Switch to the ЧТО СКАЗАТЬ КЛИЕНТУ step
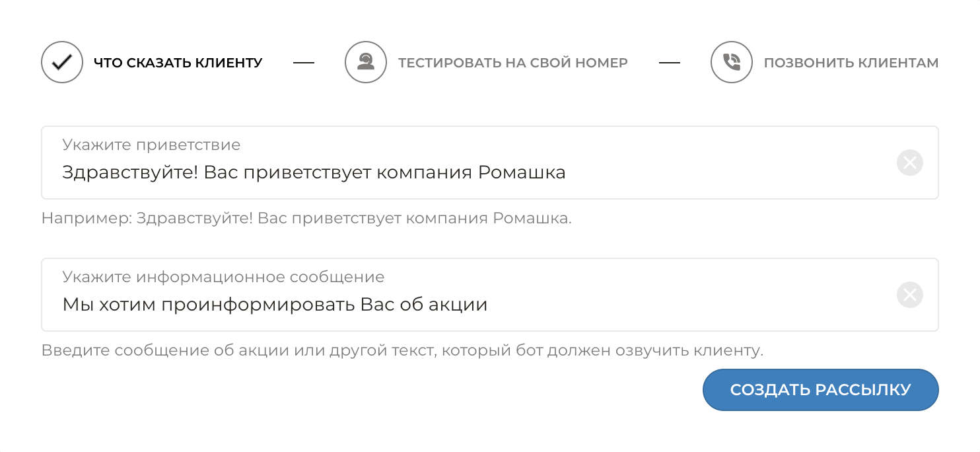Viewport: 980px width, 452px height. point(177,62)
